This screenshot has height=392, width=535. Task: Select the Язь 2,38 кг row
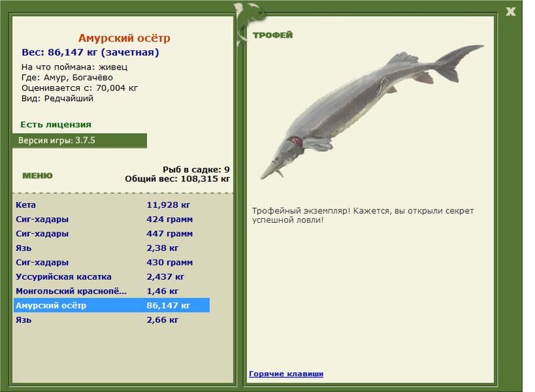click(112, 248)
